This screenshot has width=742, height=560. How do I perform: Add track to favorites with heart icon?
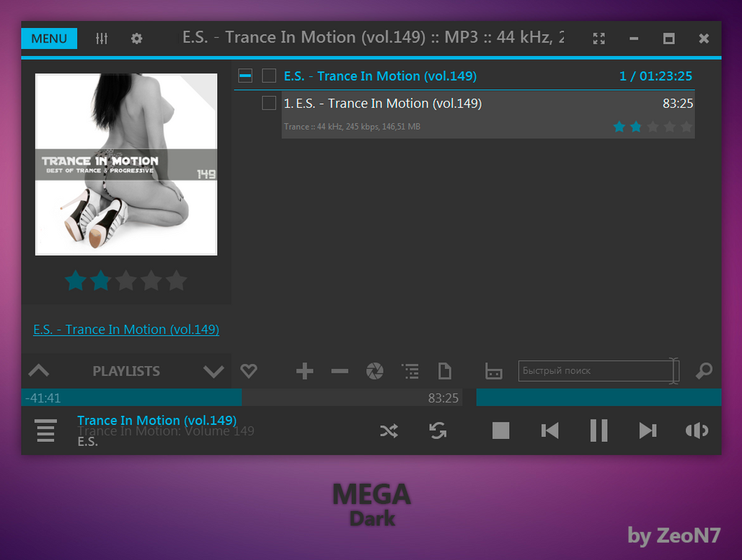pyautogui.click(x=249, y=370)
